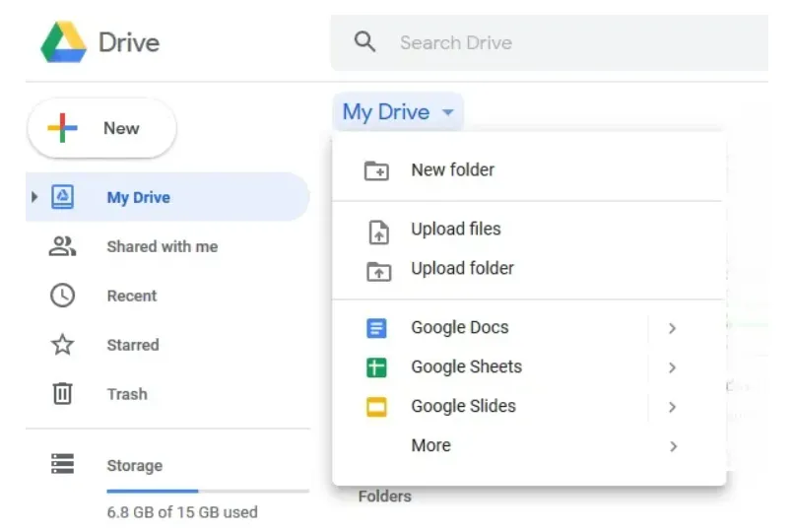
Task: Choose New folder from the menu
Action: 529,170
